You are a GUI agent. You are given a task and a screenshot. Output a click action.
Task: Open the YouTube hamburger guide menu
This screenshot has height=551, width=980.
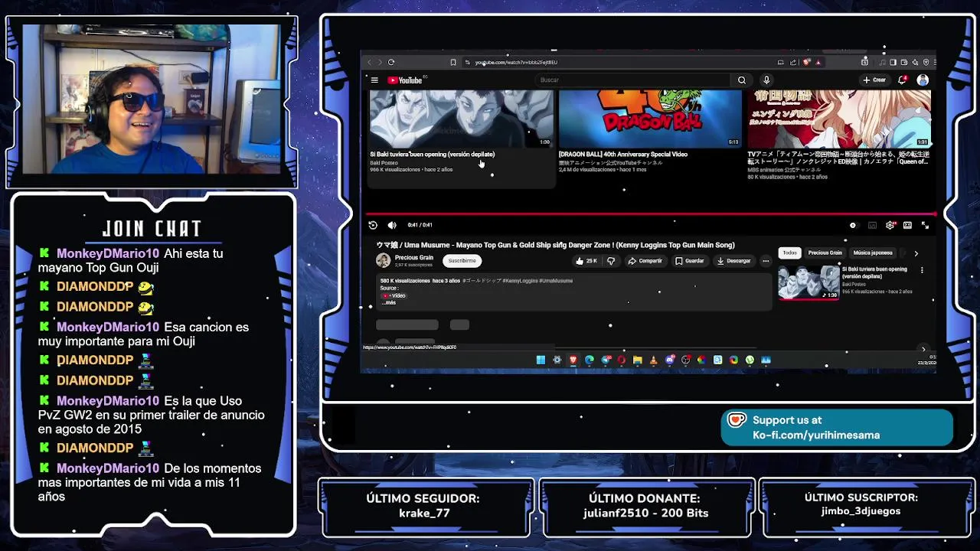(374, 80)
